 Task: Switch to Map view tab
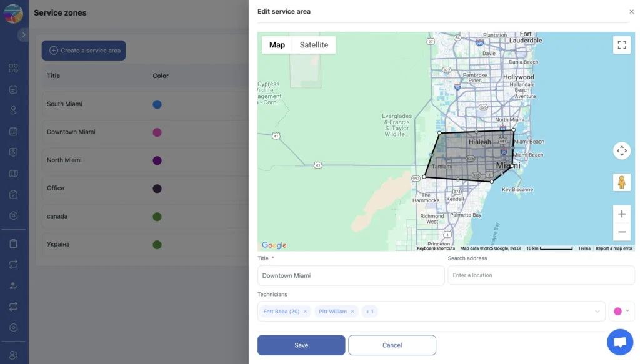pyautogui.click(x=277, y=45)
